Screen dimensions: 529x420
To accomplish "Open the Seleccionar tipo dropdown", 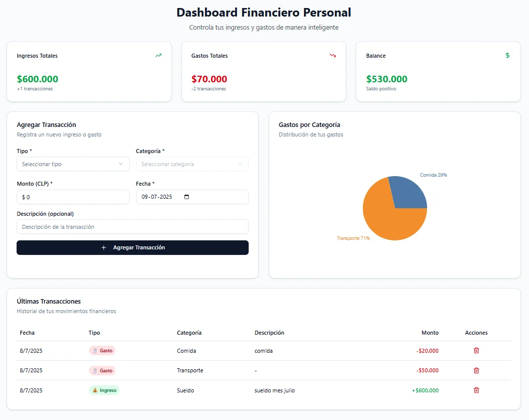I will [x=73, y=164].
